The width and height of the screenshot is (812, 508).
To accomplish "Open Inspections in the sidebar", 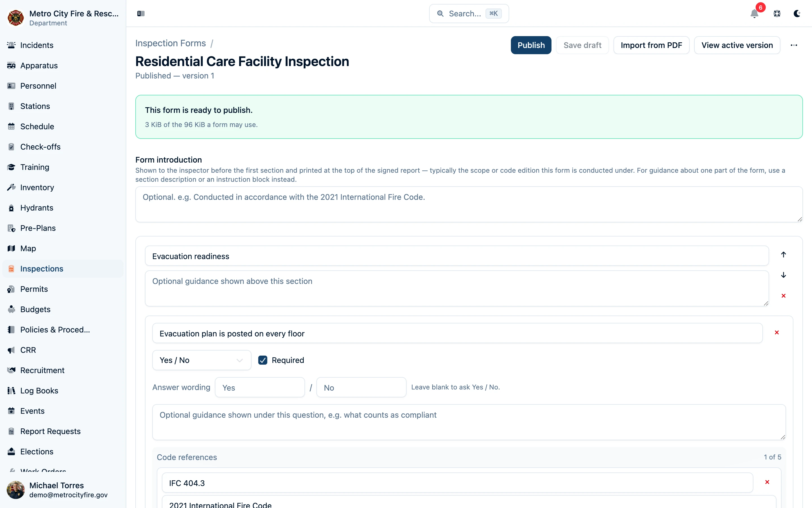I will click(63, 269).
